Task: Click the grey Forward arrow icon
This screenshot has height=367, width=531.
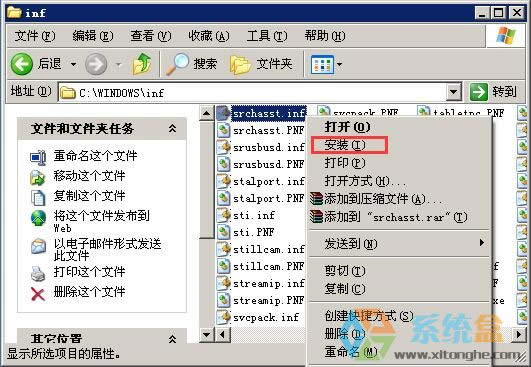Action: pyautogui.click(x=96, y=64)
